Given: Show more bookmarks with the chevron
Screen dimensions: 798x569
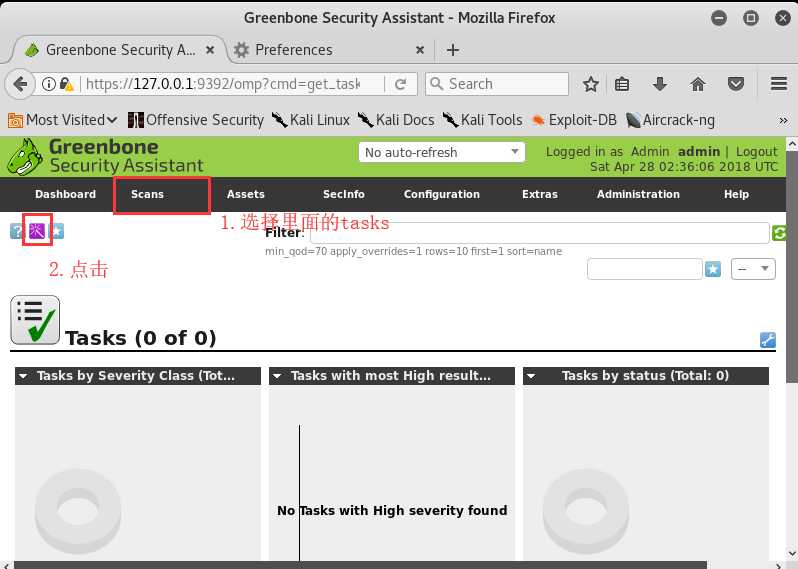Looking at the screenshot, I should pyautogui.click(x=783, y=120).
